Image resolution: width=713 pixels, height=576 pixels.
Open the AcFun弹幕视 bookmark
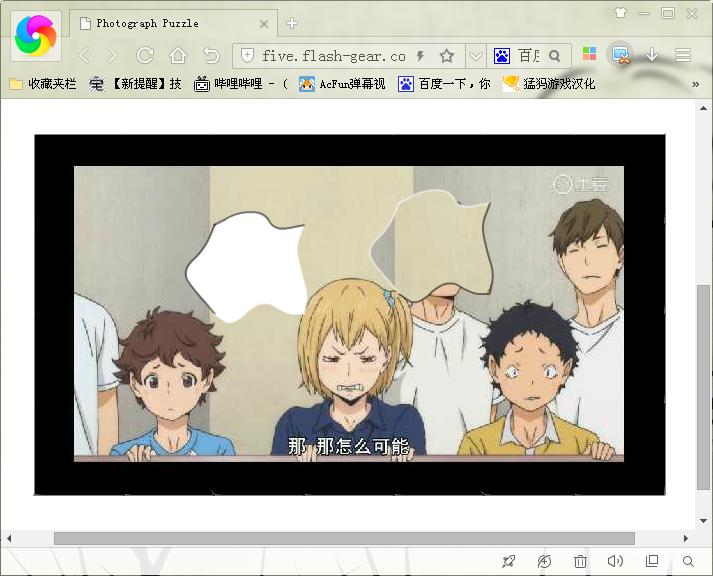coord(341,84)
